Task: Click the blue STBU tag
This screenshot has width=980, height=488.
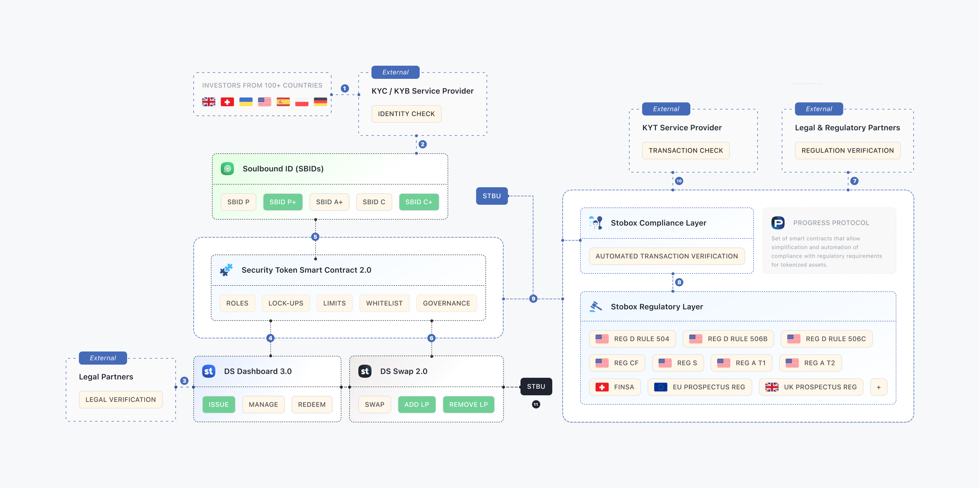Action: (x=492, y=196)
